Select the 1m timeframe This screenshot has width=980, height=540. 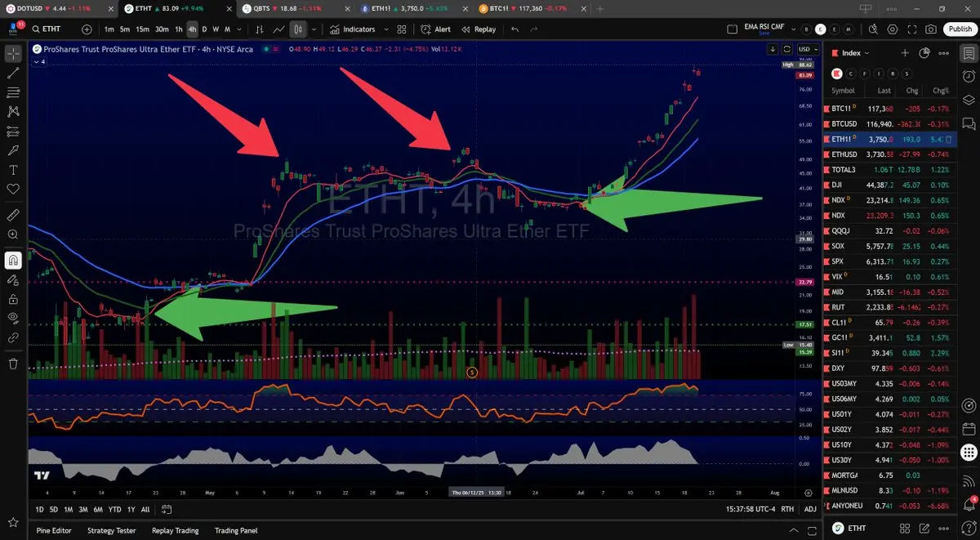coord(109,29)
